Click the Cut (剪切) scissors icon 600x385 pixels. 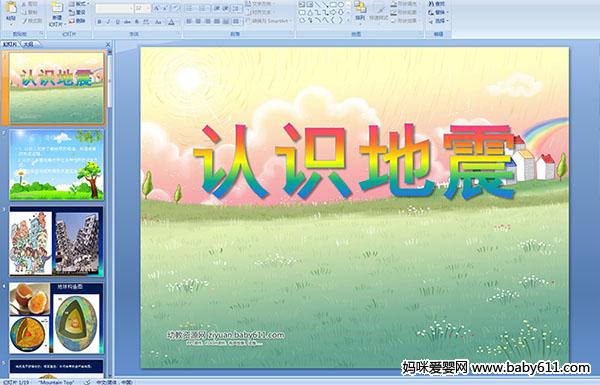pos(24,5)
